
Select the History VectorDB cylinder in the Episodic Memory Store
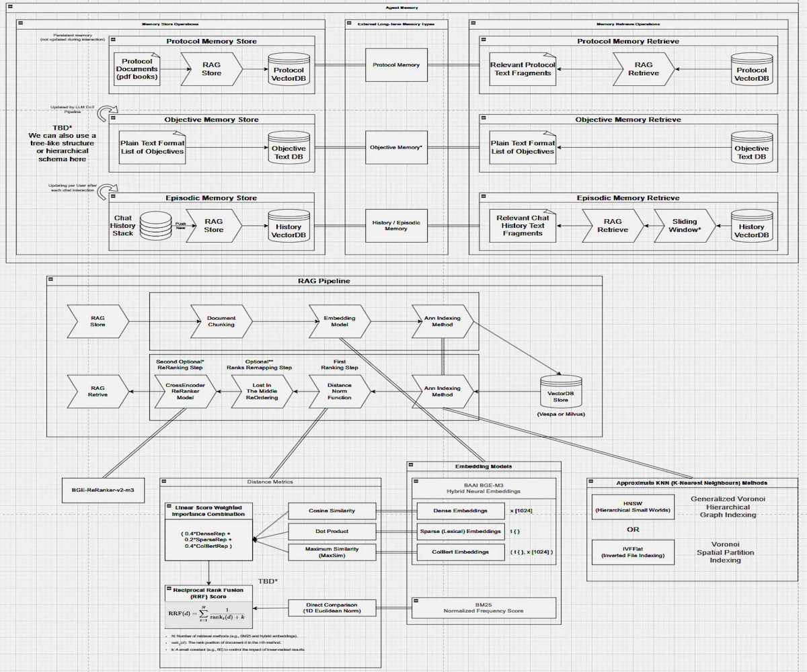[x=288, y=228]
